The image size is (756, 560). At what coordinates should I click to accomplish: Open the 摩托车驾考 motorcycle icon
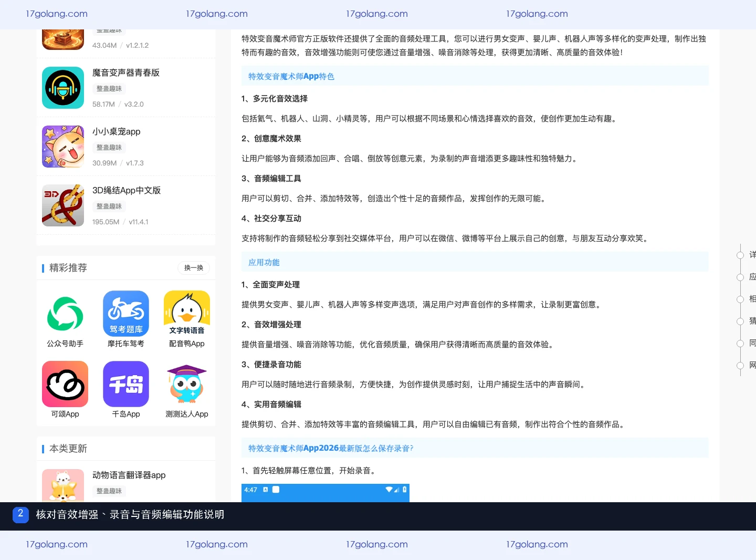click(126, 314)
